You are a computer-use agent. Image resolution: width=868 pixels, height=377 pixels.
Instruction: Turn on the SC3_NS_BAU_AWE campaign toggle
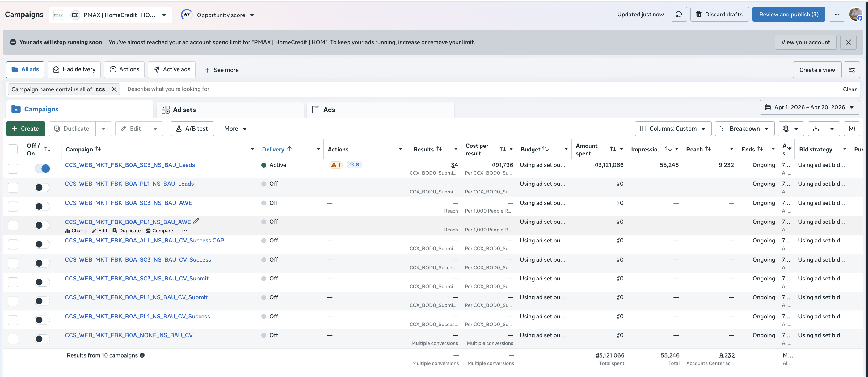click(42, 206)
